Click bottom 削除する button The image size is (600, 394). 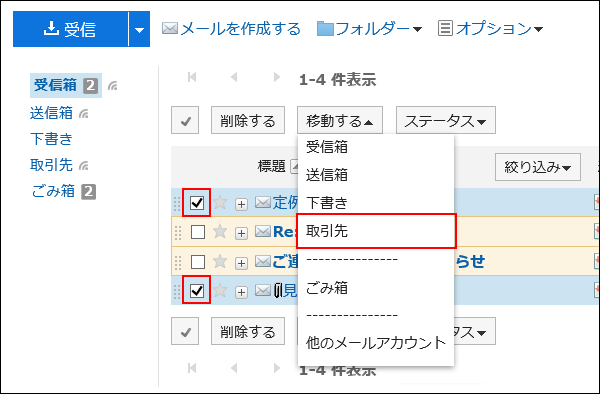248,331
